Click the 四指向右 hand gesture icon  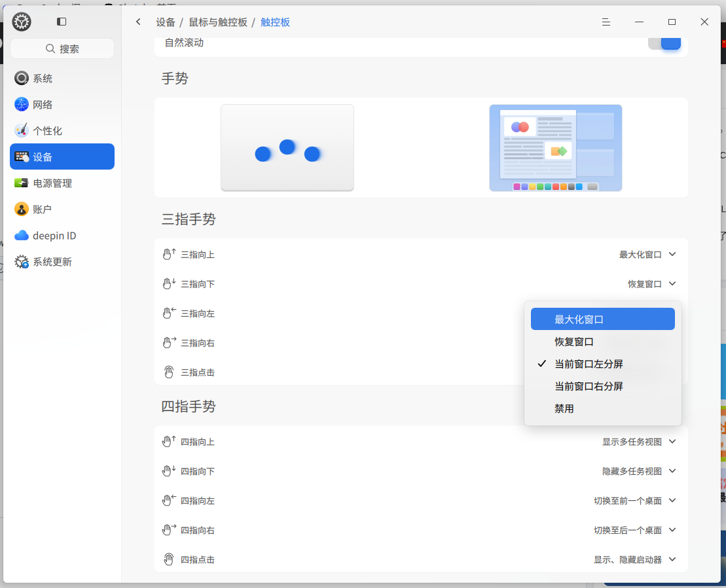[169, 530]
